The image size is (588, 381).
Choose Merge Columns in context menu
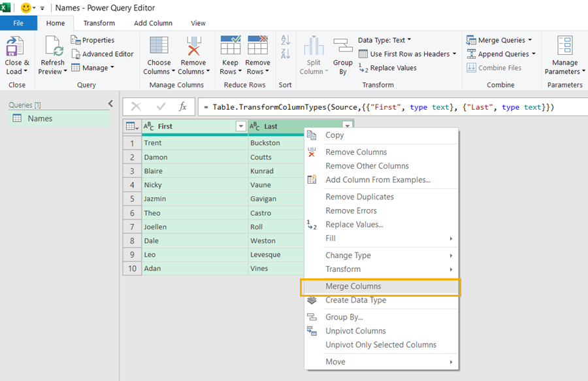(381, 286)
